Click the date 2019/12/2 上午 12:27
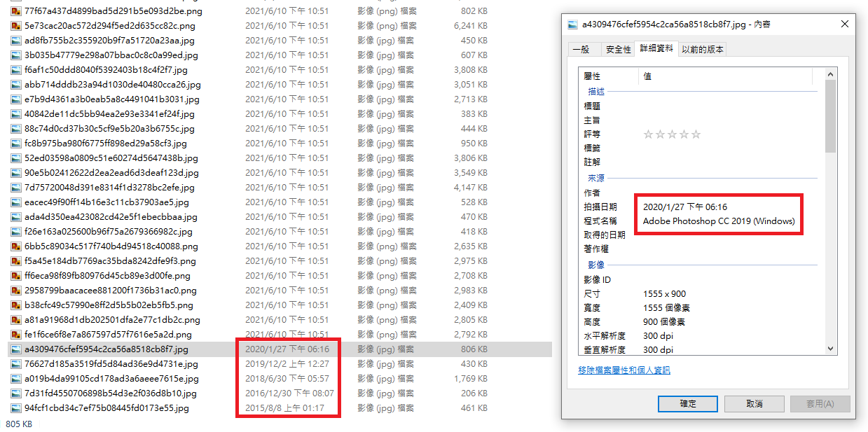The height and width of the screenshot is (432, 868). [287, 364]
